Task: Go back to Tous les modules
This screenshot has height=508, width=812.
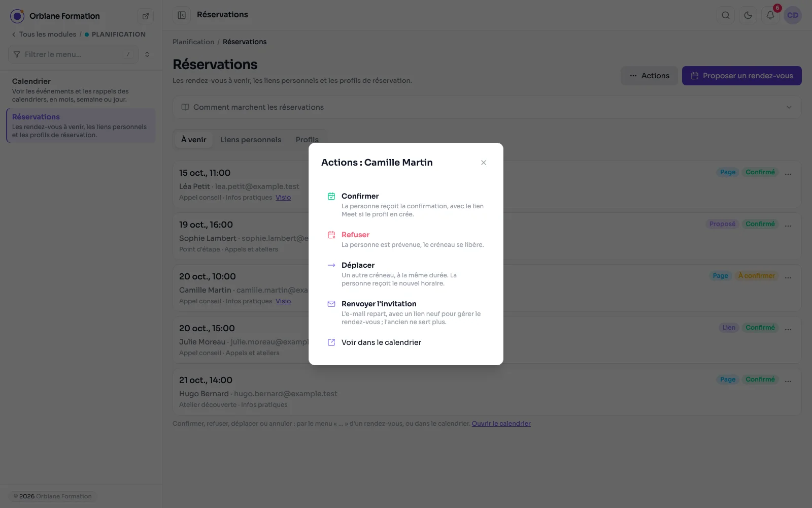Action: click(44, 34)
